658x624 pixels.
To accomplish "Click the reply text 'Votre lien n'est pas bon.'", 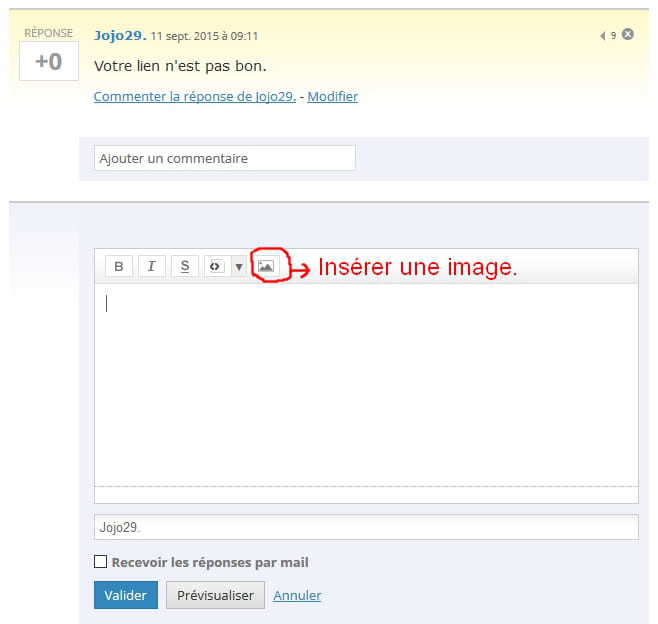I will (180, 66).
